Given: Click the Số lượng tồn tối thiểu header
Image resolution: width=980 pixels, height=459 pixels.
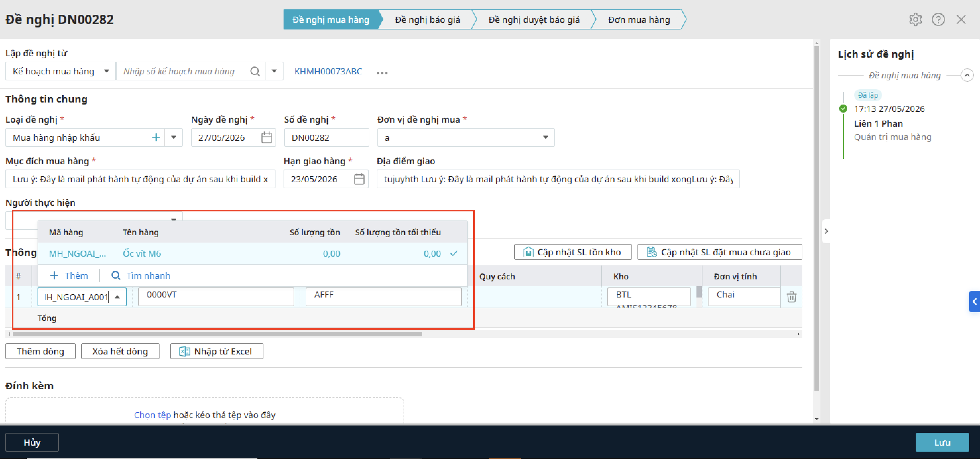Looking at the screenshot, I should pyautogui.click(x=398, y=232).
